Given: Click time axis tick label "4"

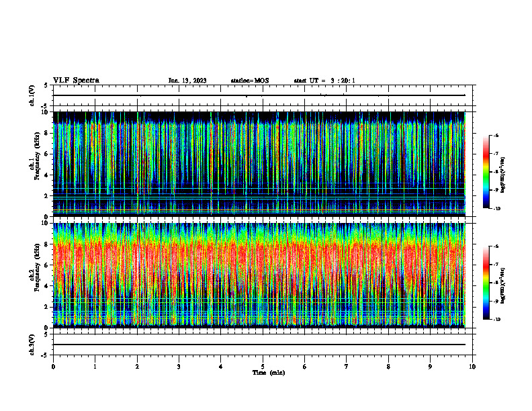Looking at the screenshot, I should point(221,367).
